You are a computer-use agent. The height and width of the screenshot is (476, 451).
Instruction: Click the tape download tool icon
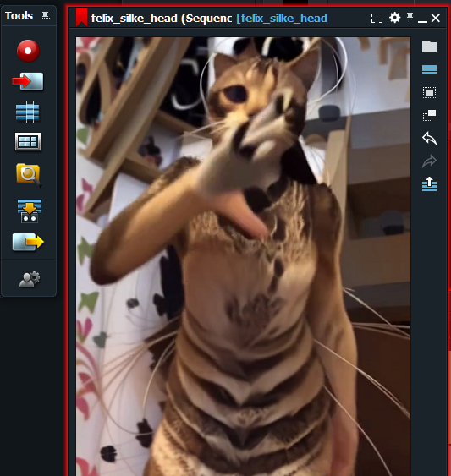pyautogui.click(x=29, y=211)
